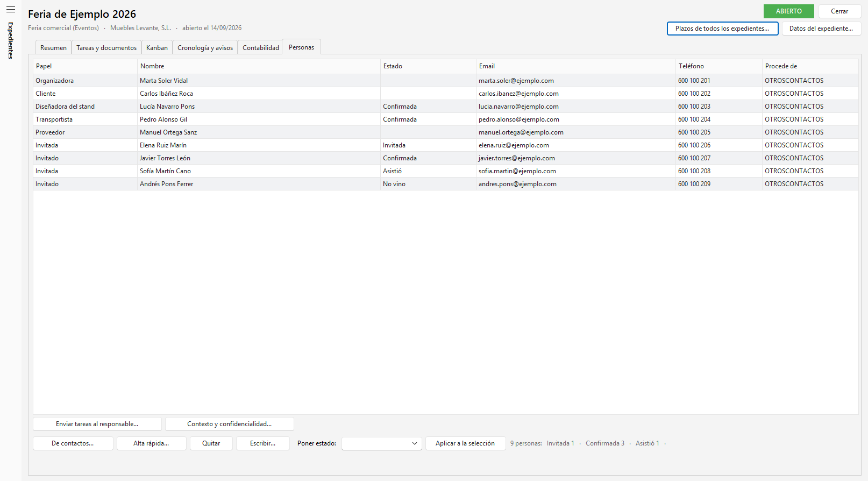
Task: Sort by the Papel column header
Action: click(x=85, y=66)
